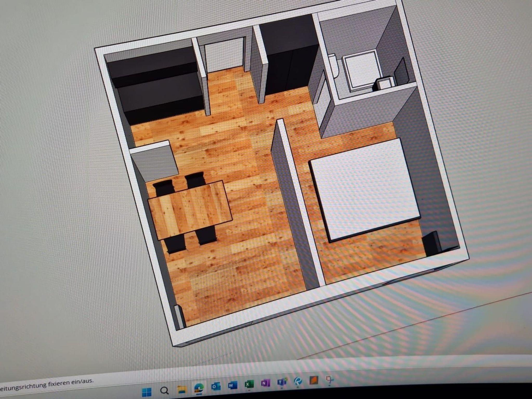Select the wooden dining table
This screenshot has height=399, width=532.
(190, 210)
